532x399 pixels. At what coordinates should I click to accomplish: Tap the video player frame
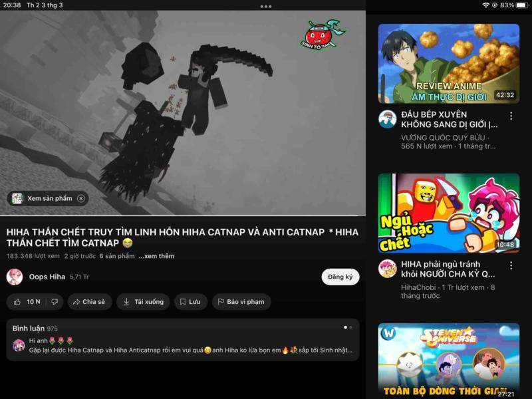coord(183,112)
